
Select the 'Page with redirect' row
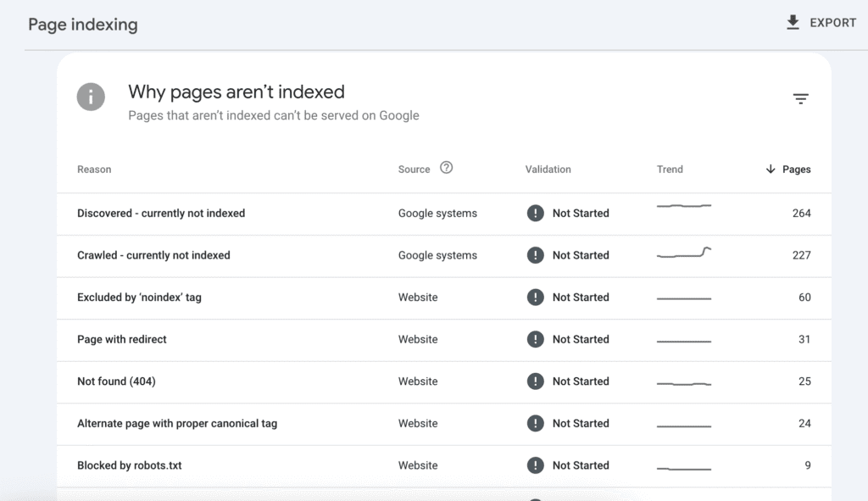pos(122,339)
